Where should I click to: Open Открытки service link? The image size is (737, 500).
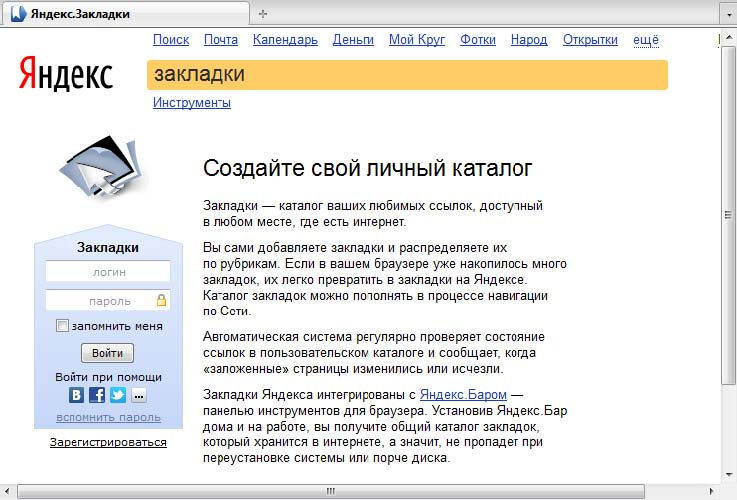(x=590, y=40)
